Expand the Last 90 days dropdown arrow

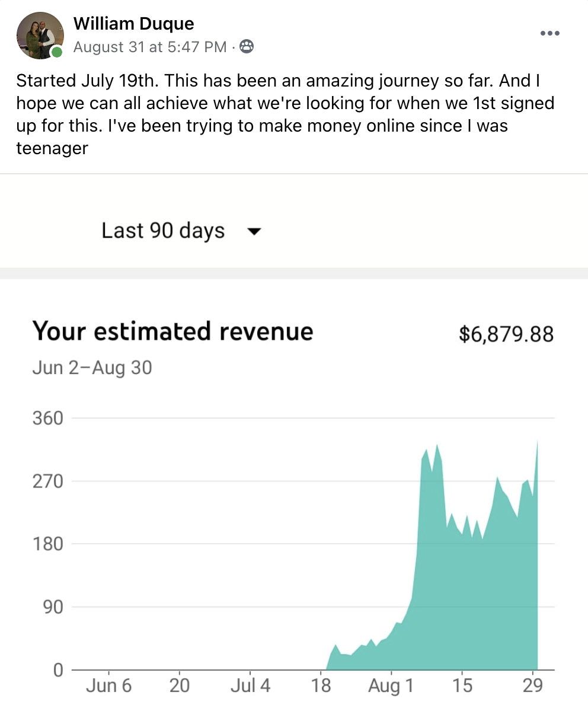coord(254,231)
